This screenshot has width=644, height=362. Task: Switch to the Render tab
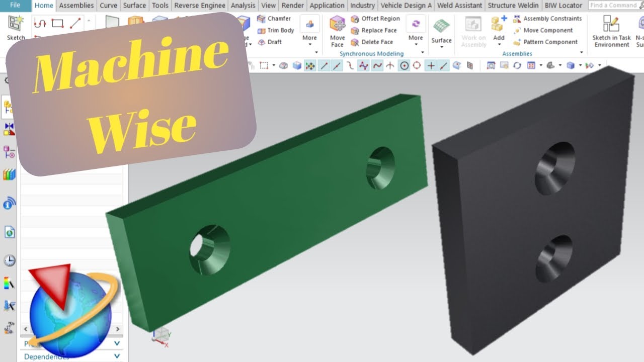tap(293, 6)
